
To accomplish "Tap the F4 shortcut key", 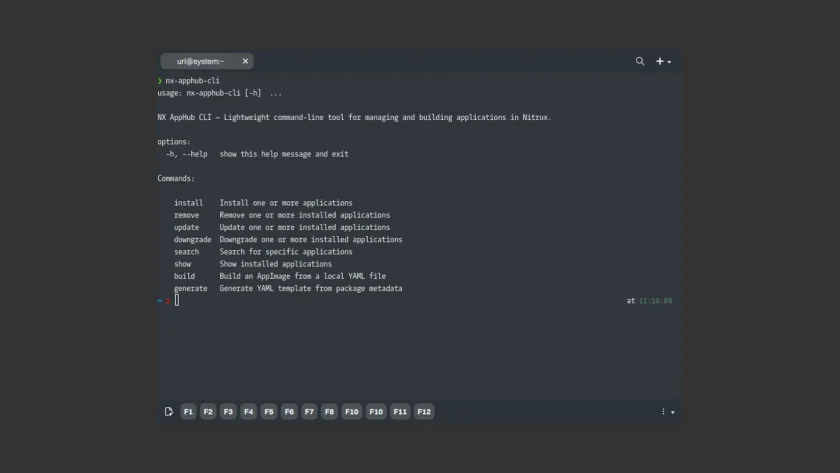I will (249, 411).
